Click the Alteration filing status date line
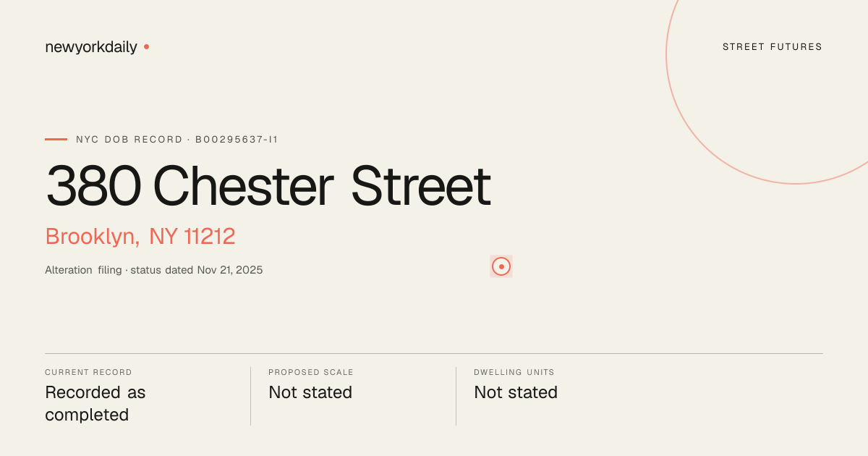The width and height of the screenshot is (868, 456). pyautogui.click(x=154, y=270)
